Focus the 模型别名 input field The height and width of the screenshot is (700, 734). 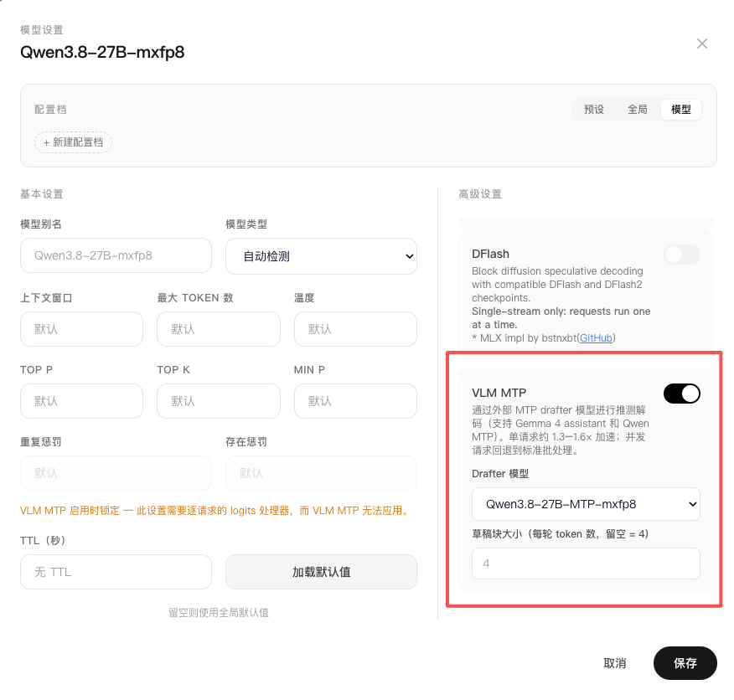coord(116,255)
